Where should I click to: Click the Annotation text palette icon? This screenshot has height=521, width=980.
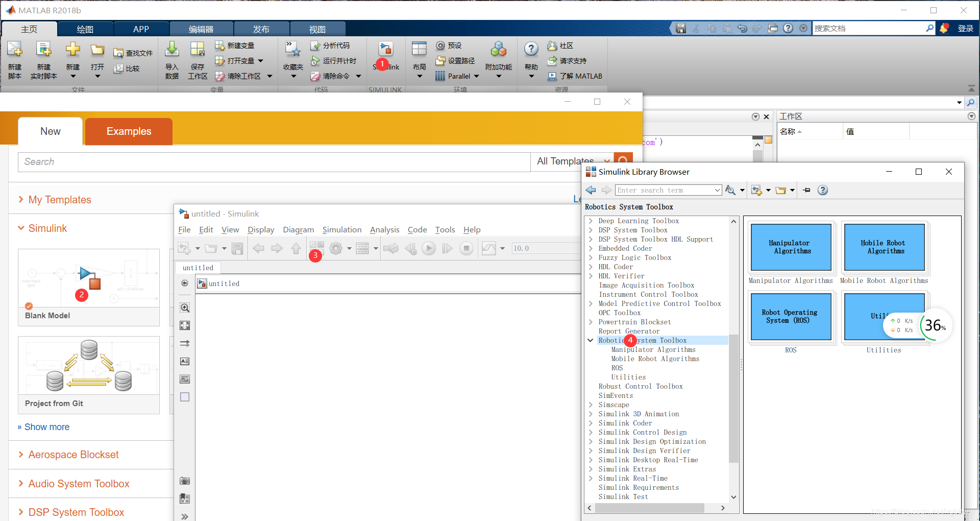(185, 361)
